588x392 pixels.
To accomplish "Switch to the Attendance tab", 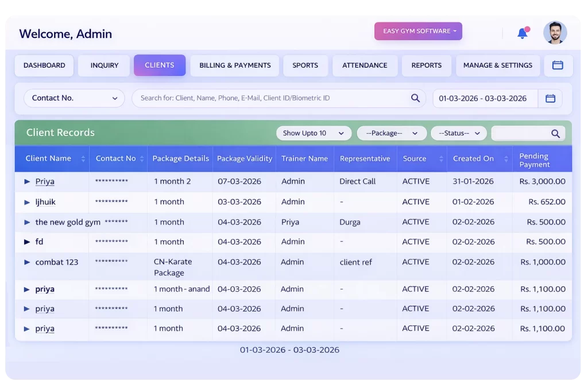I will point(365,65).
